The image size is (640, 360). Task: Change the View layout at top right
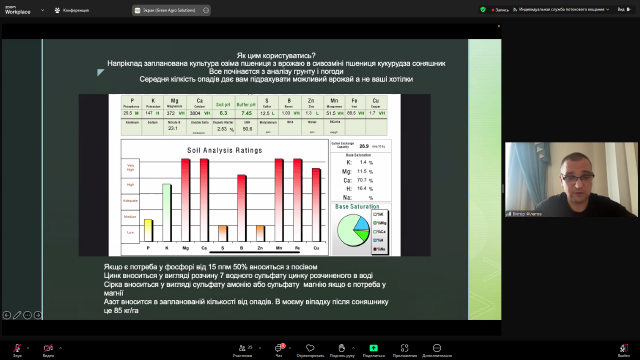pyautogui.click(x=624, y=9)
